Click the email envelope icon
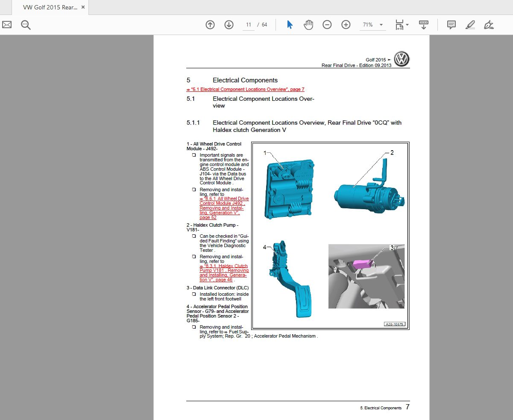The image size is (513, 420). pos(7,25)
